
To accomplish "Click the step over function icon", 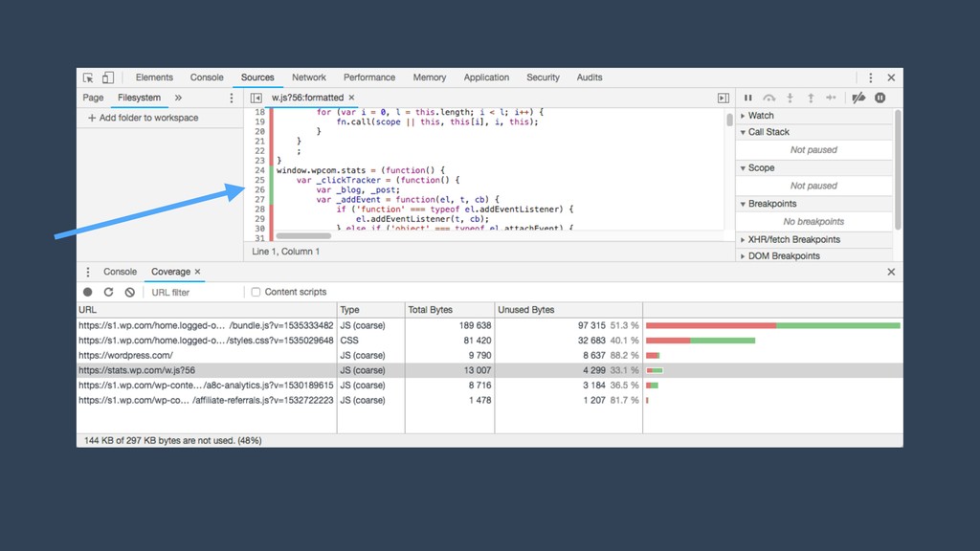I will [768, 98].
